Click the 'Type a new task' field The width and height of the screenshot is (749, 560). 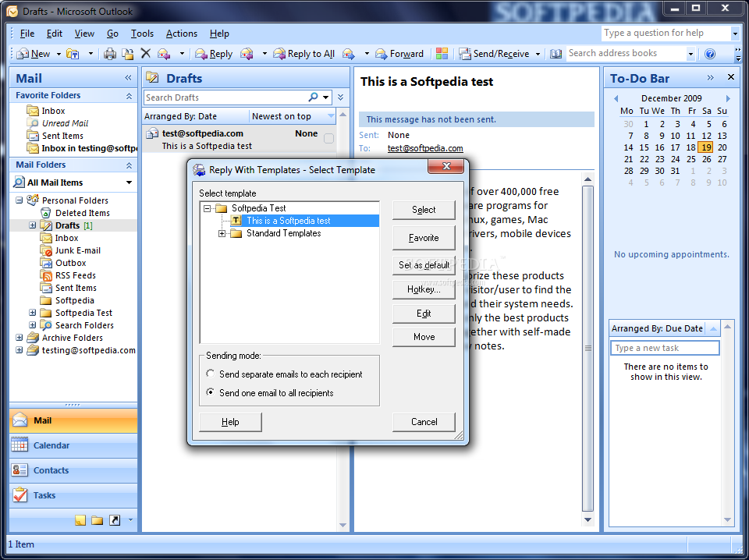click(x=665, y=348)
